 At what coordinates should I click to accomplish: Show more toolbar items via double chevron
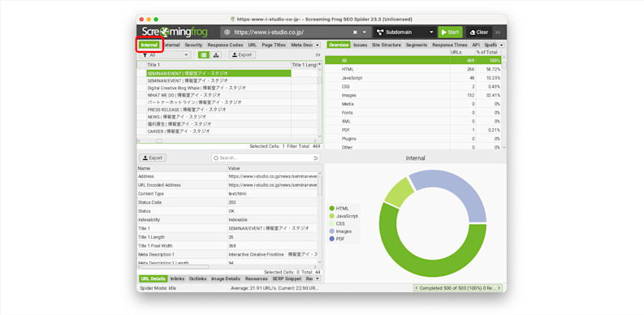(x=498, y=32)
